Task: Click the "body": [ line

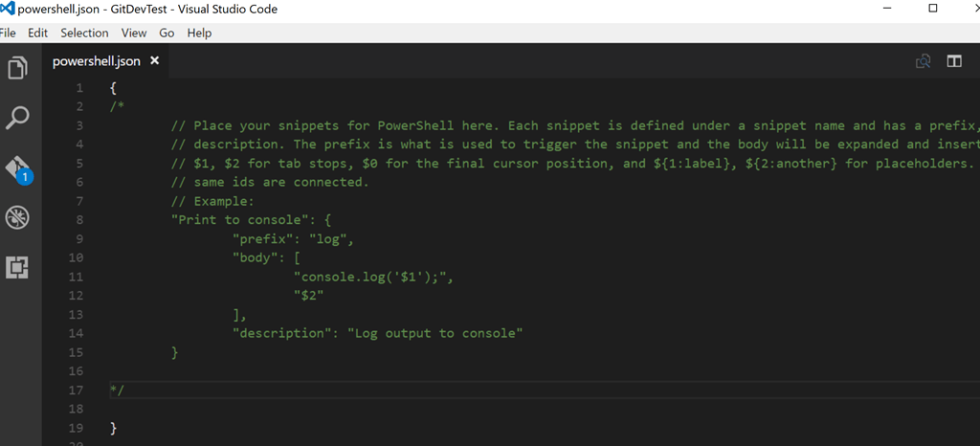Action: pyautogui.click(x=268, y=258)
